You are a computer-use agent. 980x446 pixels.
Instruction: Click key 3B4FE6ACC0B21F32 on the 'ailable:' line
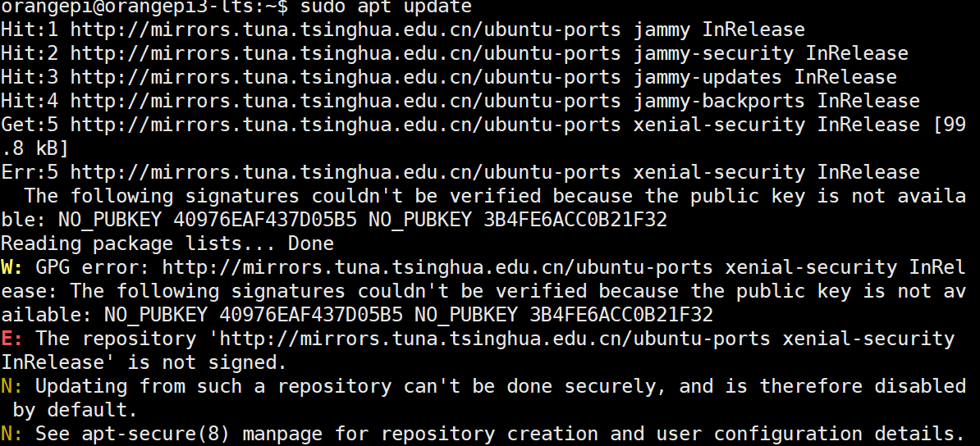tap(621, 315)
